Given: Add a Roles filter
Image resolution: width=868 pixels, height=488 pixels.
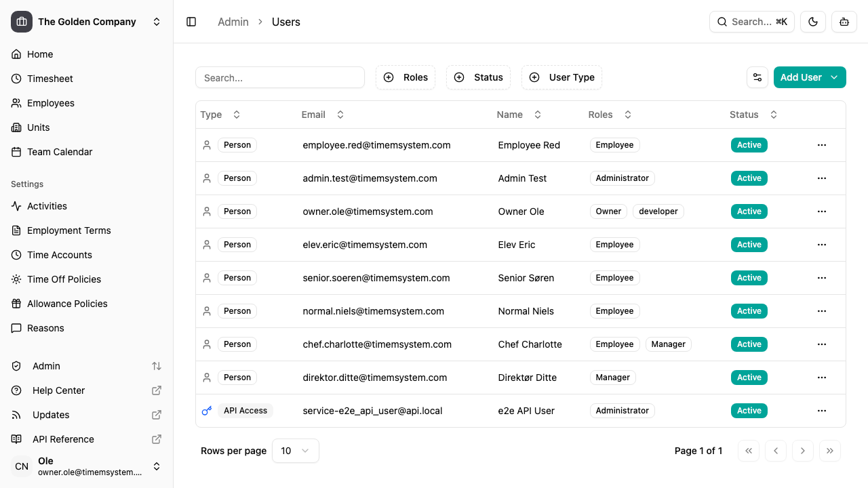Looking at the screenshot, I should 406,77.
